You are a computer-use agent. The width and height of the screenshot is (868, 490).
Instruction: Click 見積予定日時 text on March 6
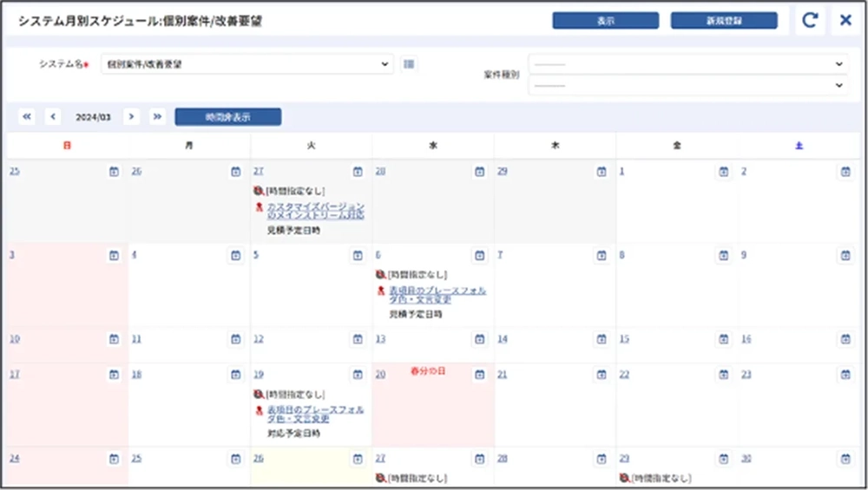(415, 314)
